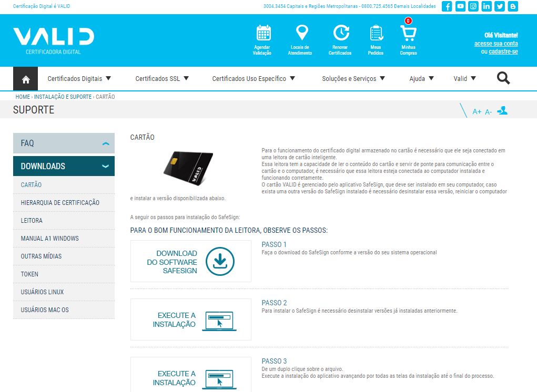Expand the Certificados Digitais menu
This screenshot has height=392, width=537.
coord(79,79)
